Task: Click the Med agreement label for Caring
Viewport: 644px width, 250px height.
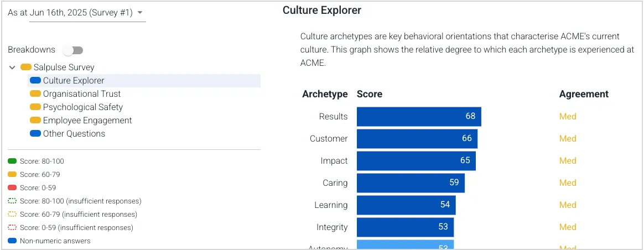Action: coord(568,183)
